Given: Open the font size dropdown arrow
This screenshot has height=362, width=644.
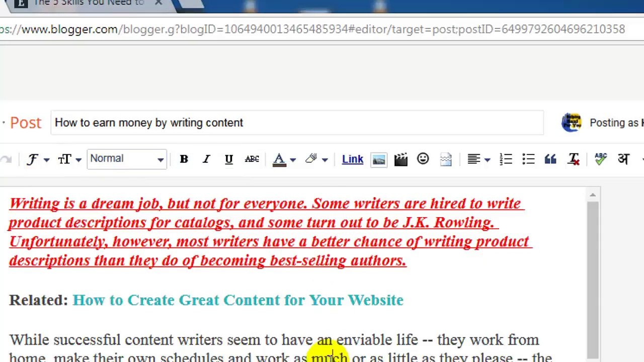Looking at the screenshot, I should 78,160.
